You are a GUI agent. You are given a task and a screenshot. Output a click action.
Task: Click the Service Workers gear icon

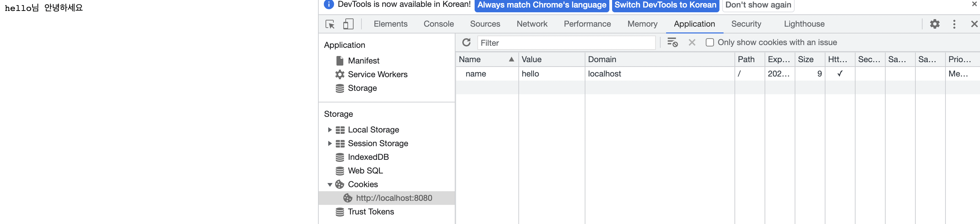click(340, 74)
